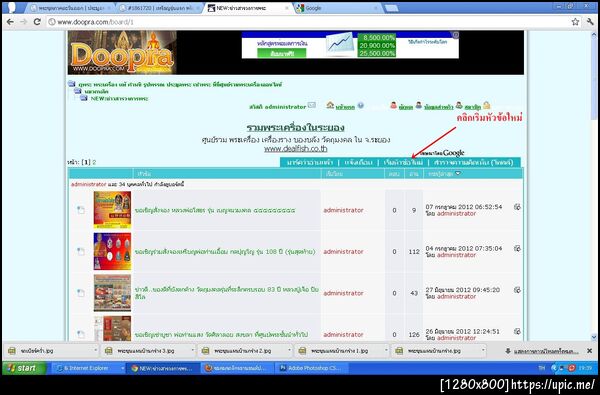Open the topic with 9 views
The height and width of the screenshot is (395, 600).
pyautogui.click(x=215, y=210)
